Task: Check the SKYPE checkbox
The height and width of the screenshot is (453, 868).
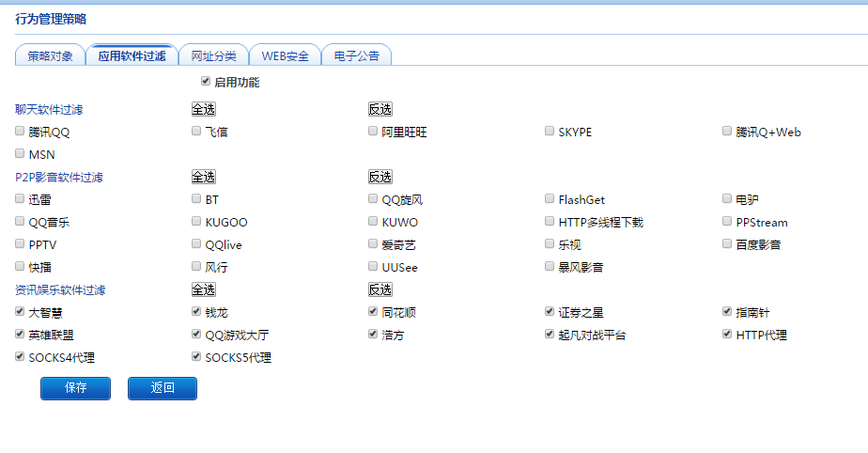Action: (550, 131)
